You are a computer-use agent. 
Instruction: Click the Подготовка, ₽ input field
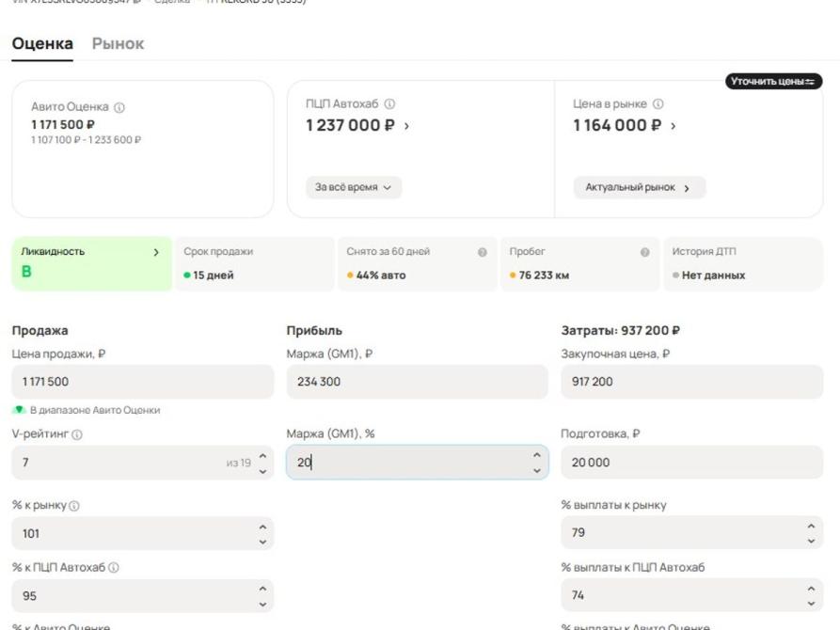click(x=691, y=463)
